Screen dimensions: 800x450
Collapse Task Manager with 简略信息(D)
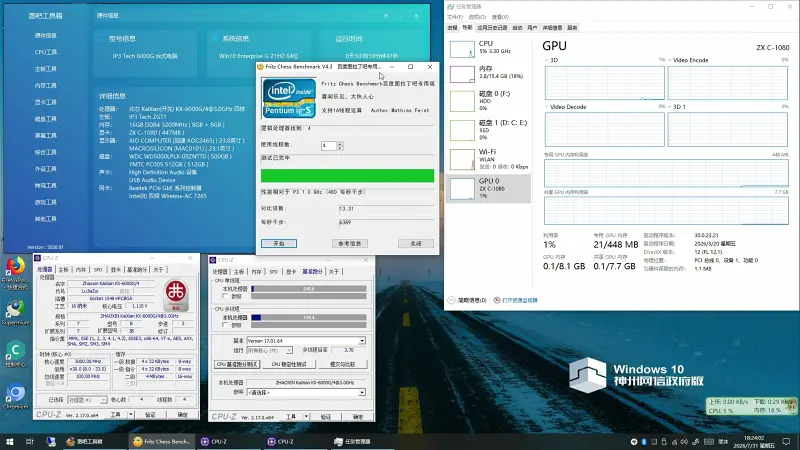[467, 300]
